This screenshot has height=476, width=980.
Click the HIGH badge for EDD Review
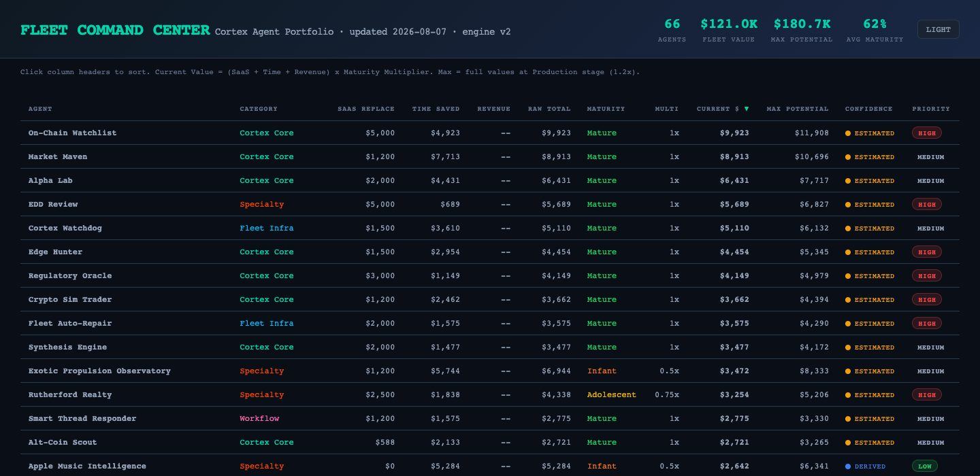(x=927, y=205)
